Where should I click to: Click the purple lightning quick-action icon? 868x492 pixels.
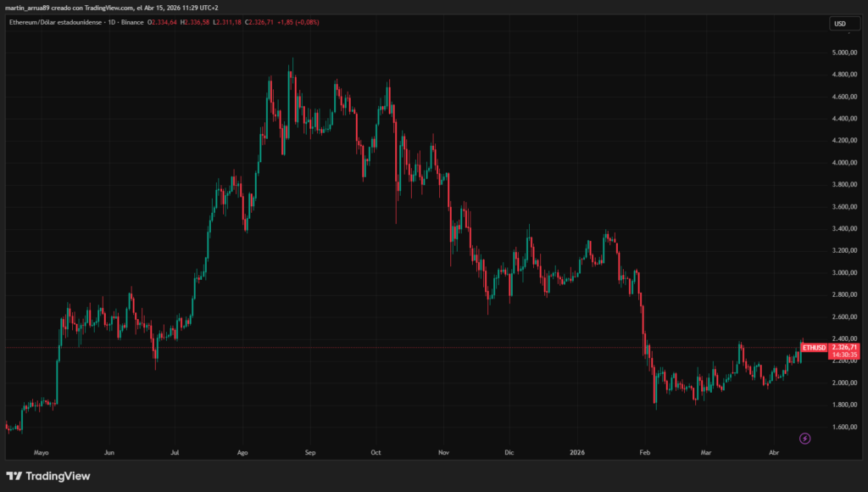[804, 438]
